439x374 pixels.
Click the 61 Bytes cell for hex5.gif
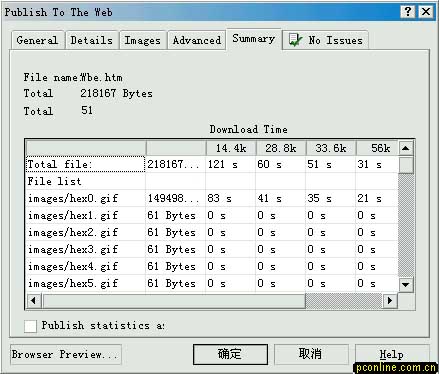[176, 283]
